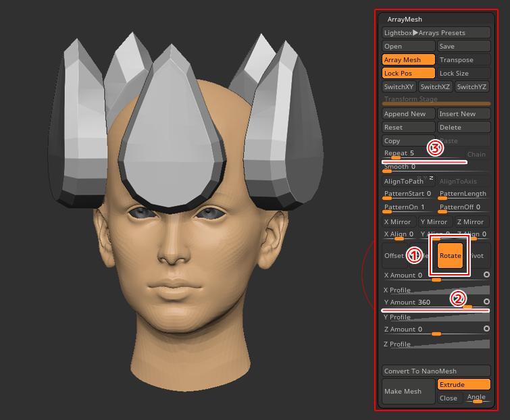Click the circle icon beside Z Amount
This screenshot has width=510, height=420.
coord(486,328)
